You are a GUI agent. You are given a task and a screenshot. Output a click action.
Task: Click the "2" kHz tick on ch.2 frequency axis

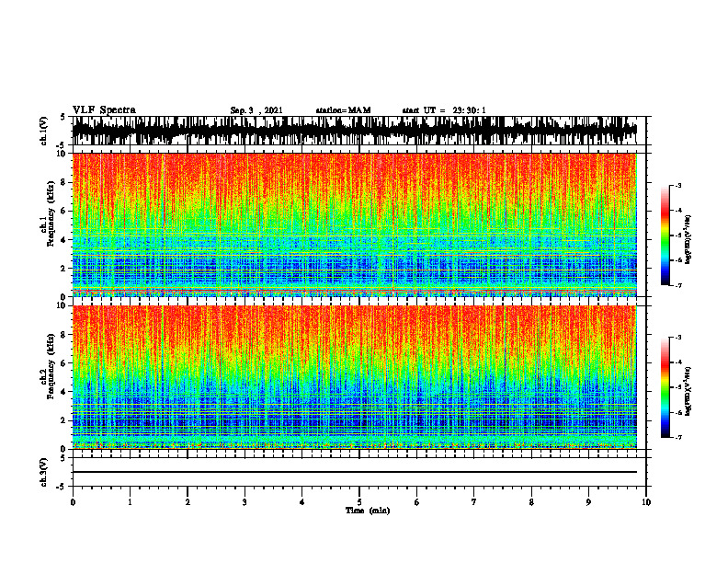tap(63, 420)
